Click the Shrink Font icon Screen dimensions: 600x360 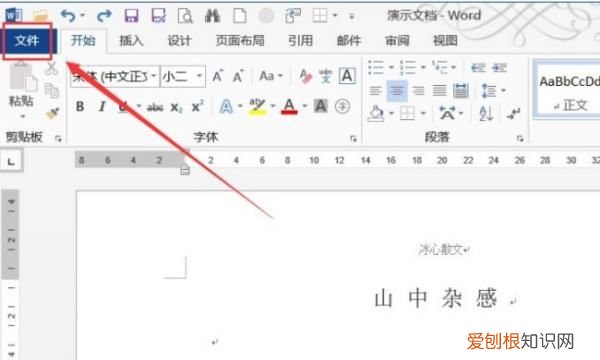point(238,76)
